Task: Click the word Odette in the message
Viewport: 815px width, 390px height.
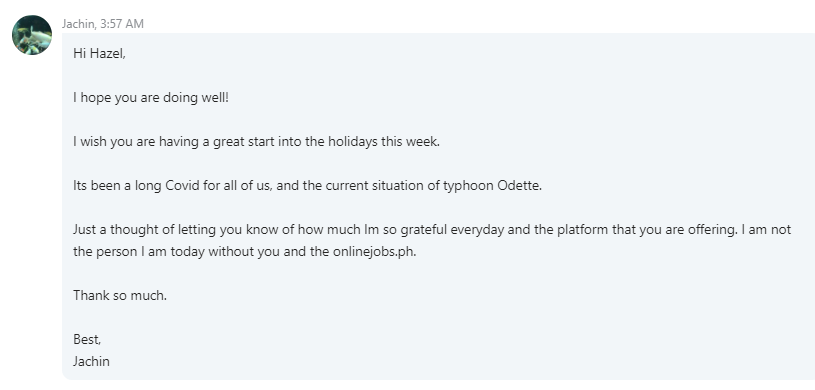Action: (x=519, y=185)
